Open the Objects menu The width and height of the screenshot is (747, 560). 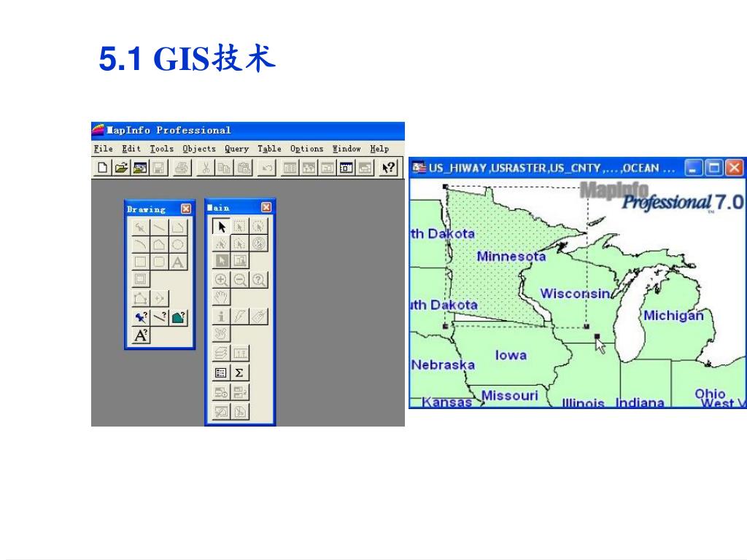[199, 149]
